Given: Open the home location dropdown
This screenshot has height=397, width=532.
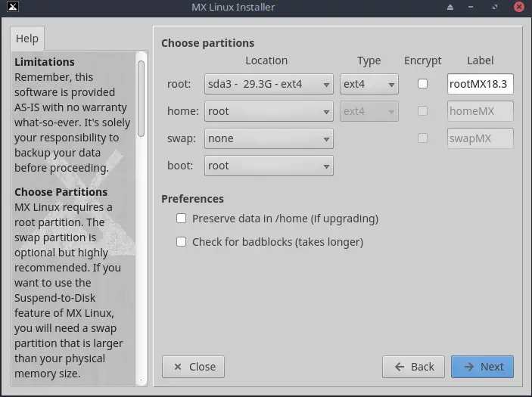Looking at the screenshot, I should click(269, 111).
